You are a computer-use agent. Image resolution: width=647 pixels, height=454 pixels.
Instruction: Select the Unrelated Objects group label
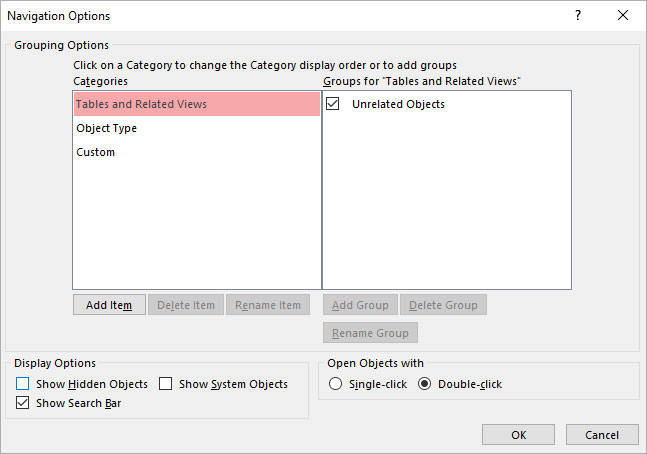coord(398,104)
